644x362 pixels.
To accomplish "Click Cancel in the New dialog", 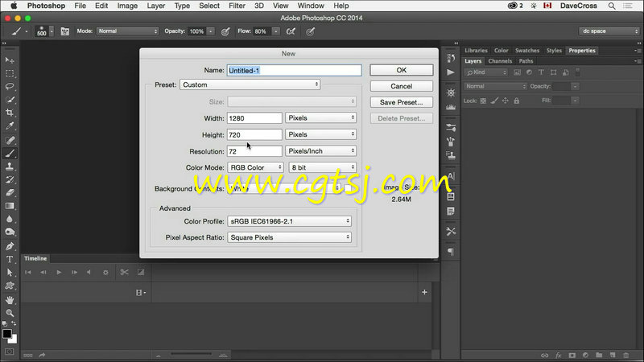I will click(x=401, y=86).
